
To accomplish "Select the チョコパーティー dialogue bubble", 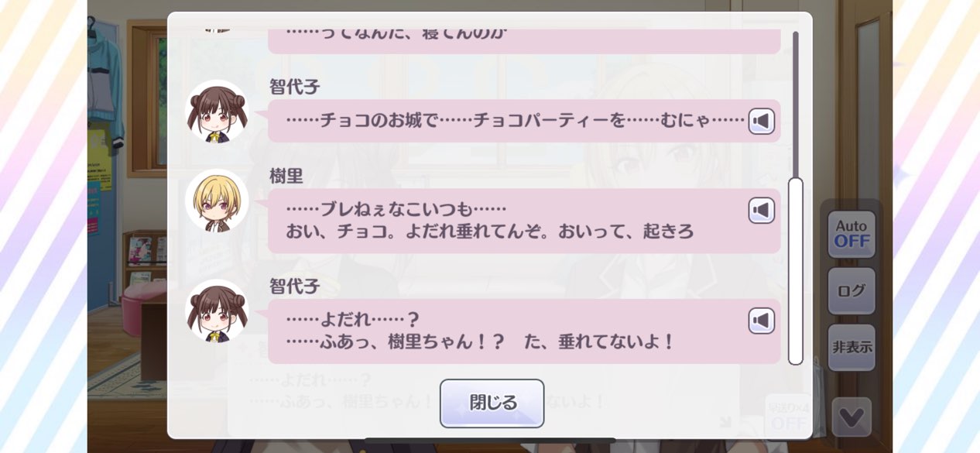I will [x=524, y=121].
